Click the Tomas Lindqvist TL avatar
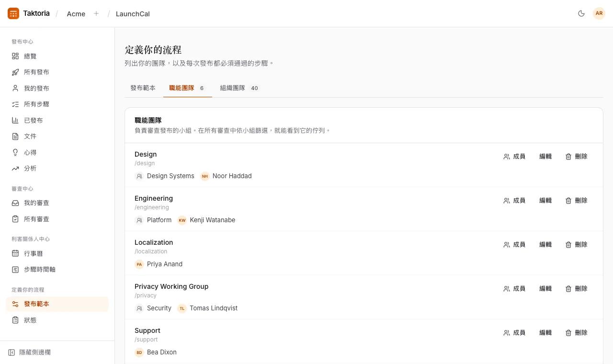The image size is (613, 364). 182,308
